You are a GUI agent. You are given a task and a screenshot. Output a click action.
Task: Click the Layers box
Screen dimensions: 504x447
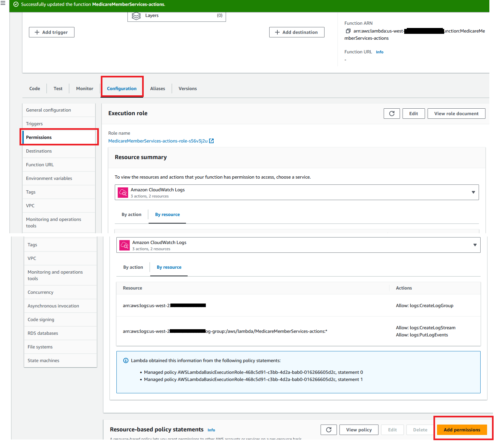[177, 16]
